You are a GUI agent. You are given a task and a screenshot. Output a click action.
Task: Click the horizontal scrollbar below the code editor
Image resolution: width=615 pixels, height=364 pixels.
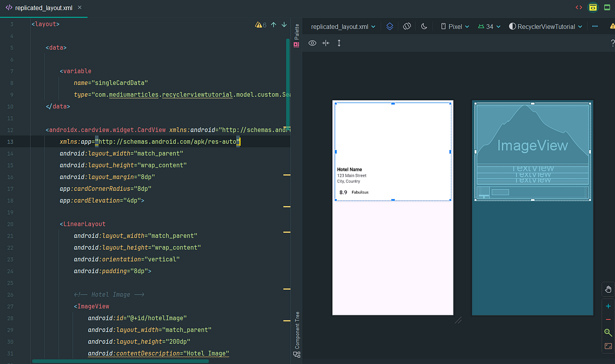click(x=120, y=361)
